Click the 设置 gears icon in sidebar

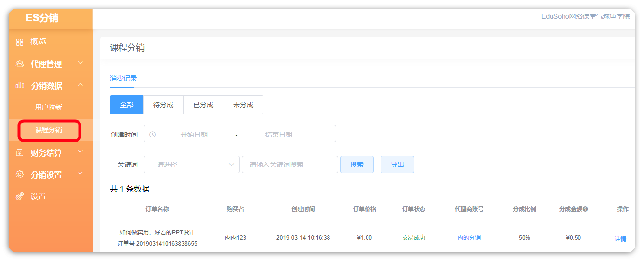[20, 196]
